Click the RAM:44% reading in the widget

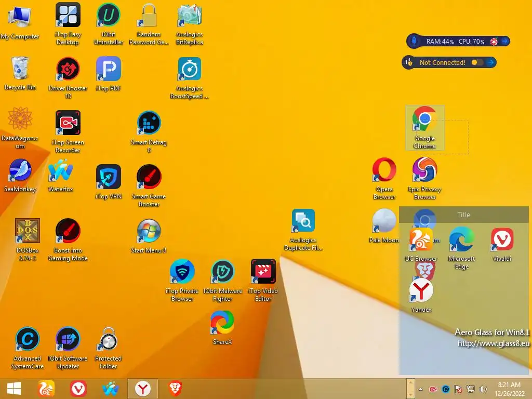pos(440,42)
